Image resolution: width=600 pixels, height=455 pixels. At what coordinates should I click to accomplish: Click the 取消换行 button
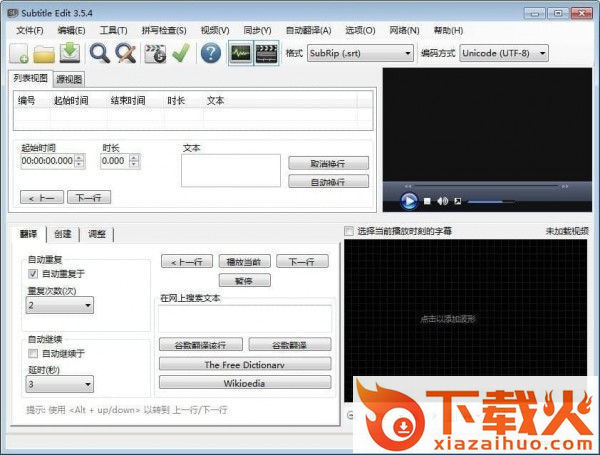(x=328, y=163)
